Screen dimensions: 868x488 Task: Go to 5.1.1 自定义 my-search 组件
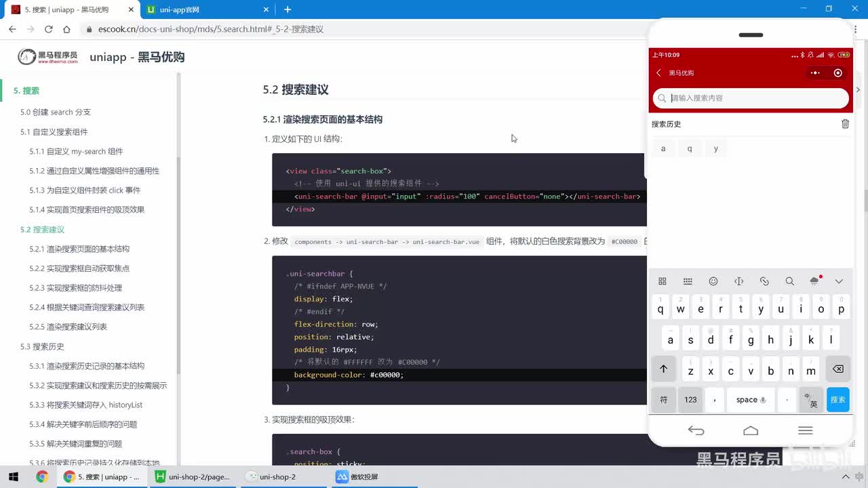click(x=76, y=152)
